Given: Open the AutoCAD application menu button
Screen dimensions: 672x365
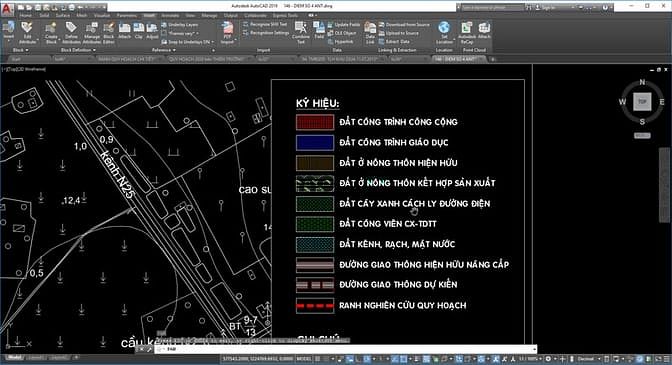Looking at the screenshot, I should (7, 8).
